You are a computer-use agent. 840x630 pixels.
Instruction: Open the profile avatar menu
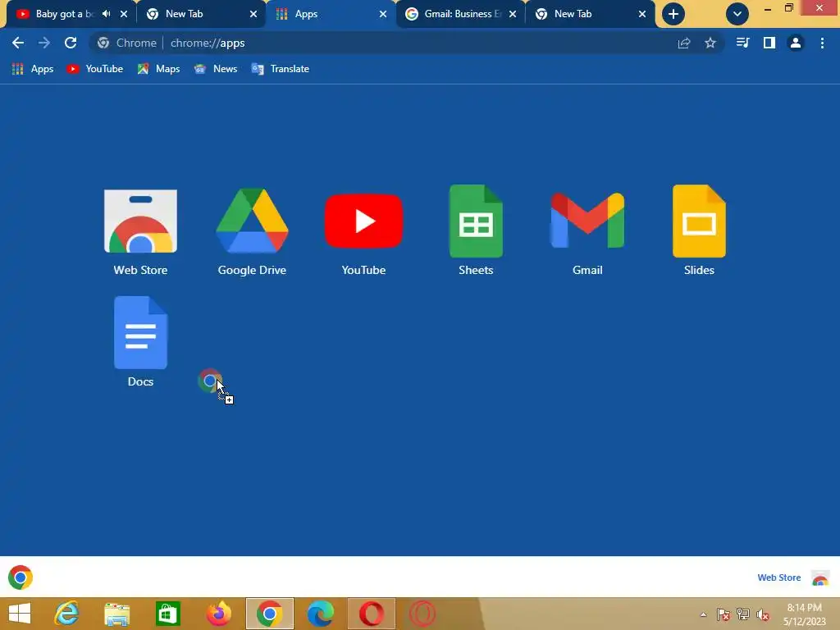coord(796,43)
